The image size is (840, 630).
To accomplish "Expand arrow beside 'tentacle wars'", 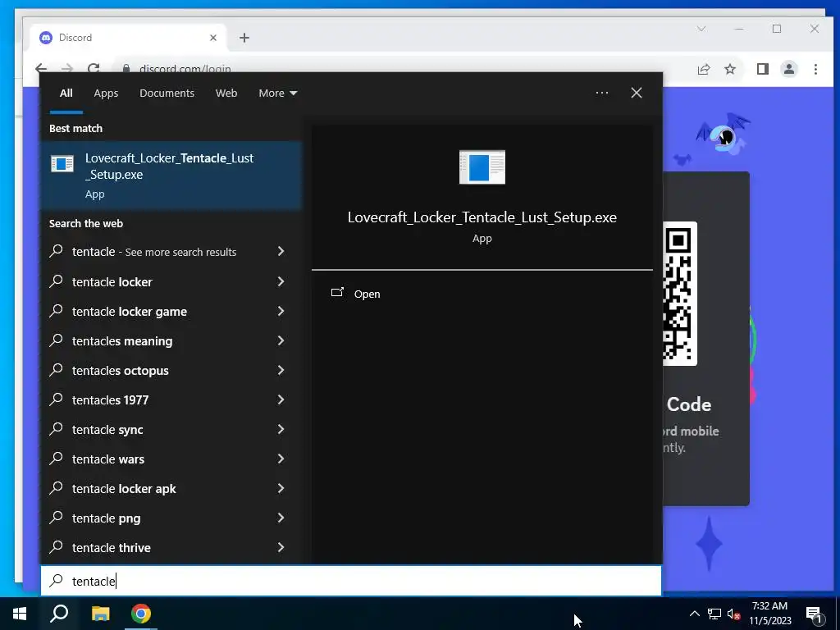I will coord(281,459).
